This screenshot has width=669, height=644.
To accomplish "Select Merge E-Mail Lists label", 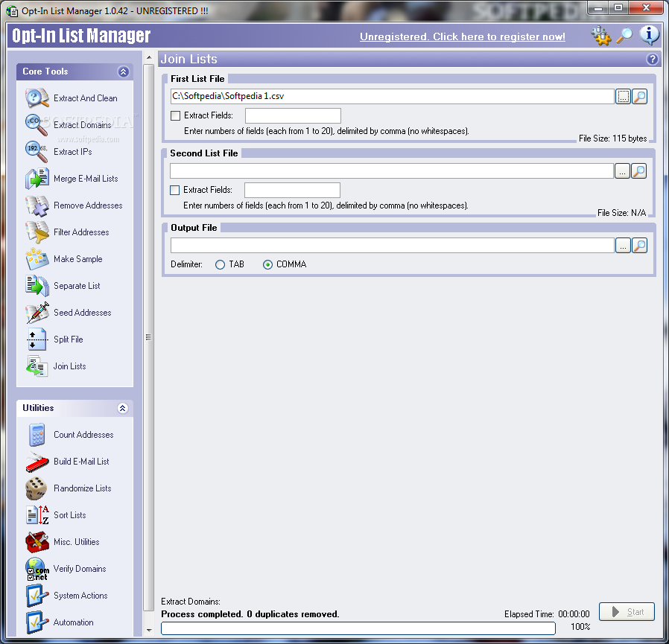I will 86,179.
